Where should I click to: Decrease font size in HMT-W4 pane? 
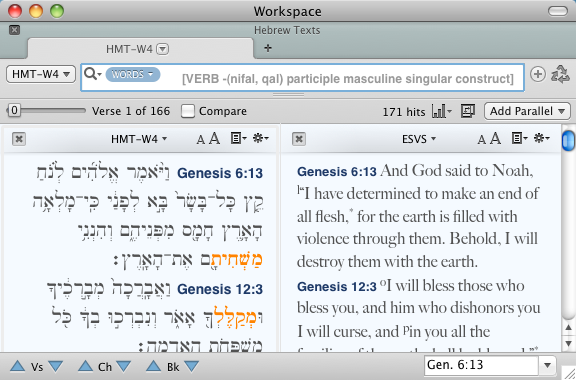coord(200,140)
